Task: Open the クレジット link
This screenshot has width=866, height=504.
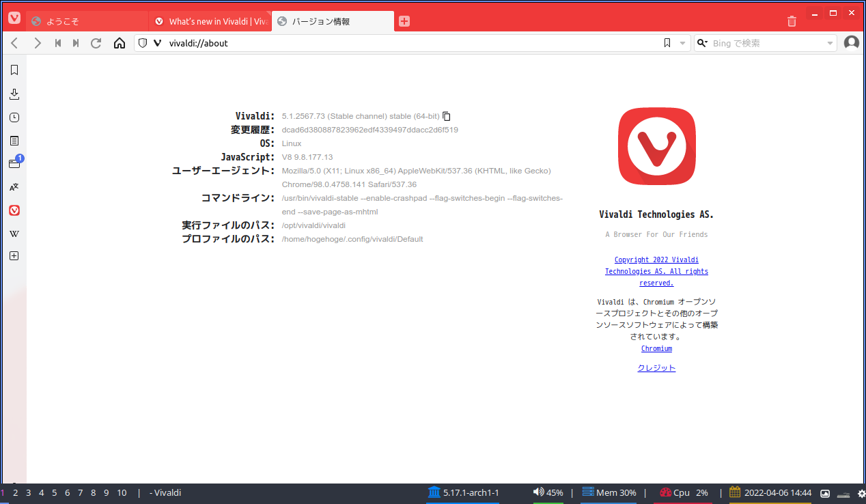Action: coord(656,367)
